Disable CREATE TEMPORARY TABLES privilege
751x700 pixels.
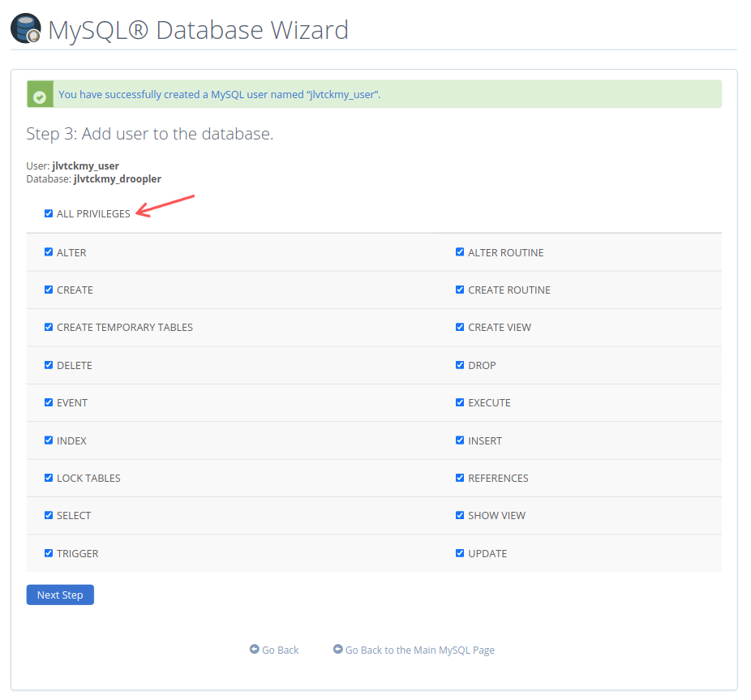click(49, 327)
